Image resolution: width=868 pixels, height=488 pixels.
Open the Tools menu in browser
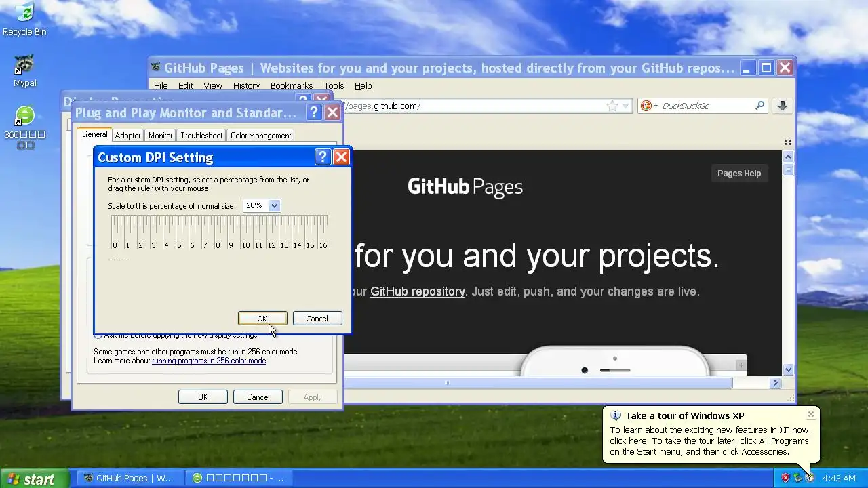coord(334,85)
